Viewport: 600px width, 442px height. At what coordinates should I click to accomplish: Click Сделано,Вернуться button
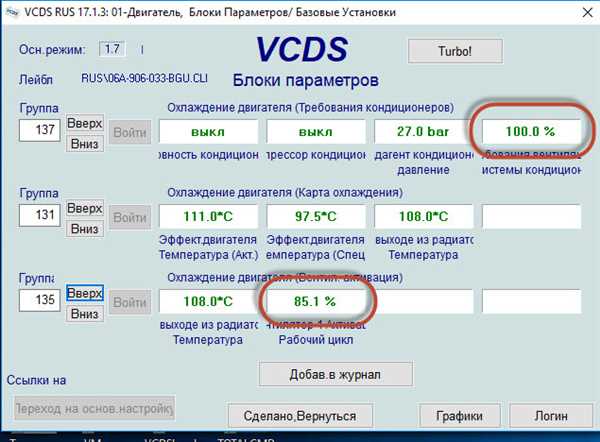click(x=300, y=415)
